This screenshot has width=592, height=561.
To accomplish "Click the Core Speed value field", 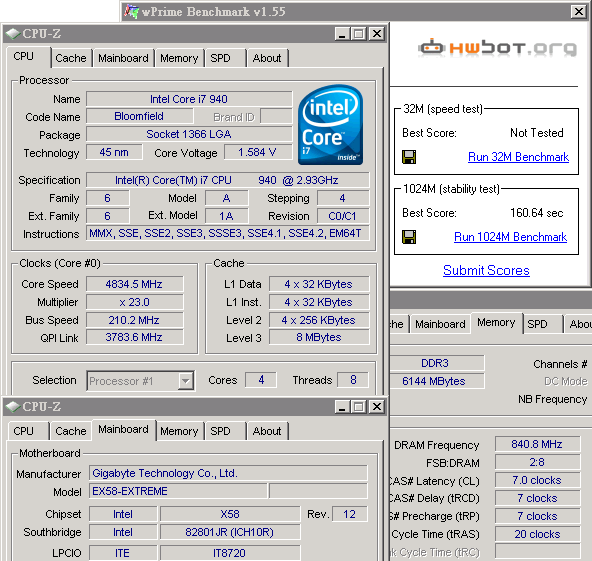I will (x=134, y=284).
